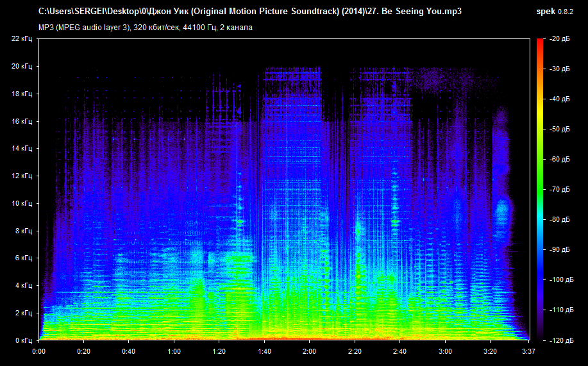This screenshot has width=588, height=366.
Task: Click the '0 кГц' frequency axis label
Action: tap(24, 340)
